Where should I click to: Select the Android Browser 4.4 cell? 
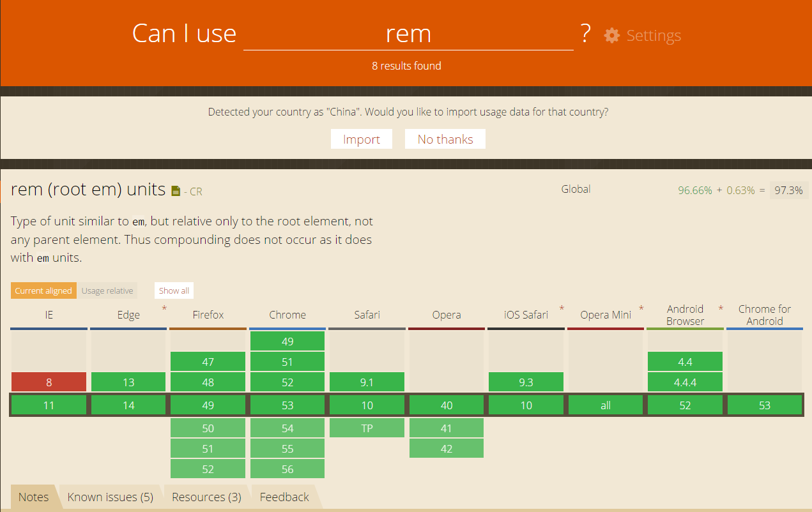point(685,362)
